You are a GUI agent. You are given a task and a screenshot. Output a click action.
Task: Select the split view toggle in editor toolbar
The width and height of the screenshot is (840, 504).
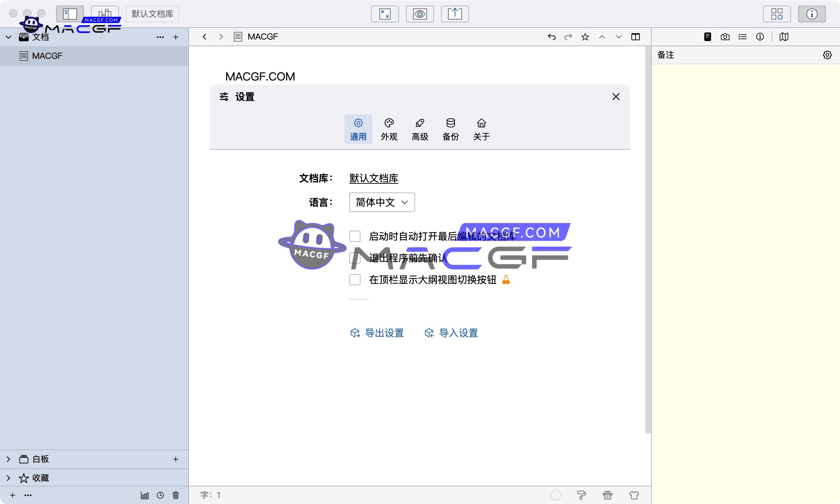click(x=636, y=37)
